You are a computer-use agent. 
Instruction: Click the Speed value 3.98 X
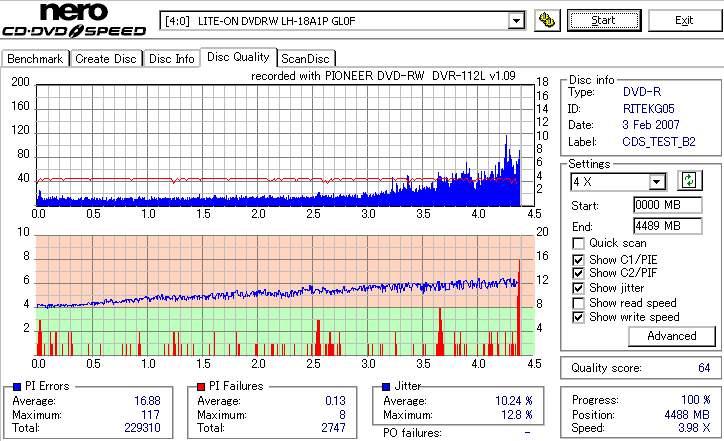pyautogui.click(x=694, y=428)
